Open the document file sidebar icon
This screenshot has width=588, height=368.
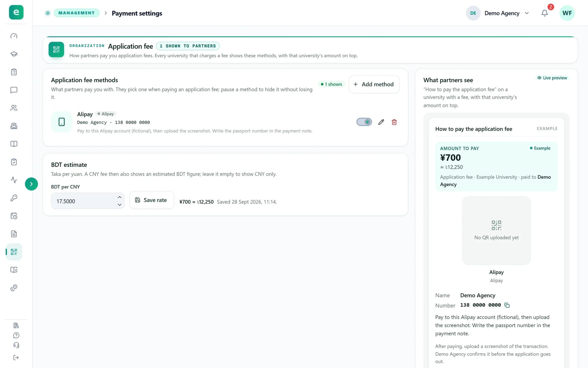pos(14,234)
